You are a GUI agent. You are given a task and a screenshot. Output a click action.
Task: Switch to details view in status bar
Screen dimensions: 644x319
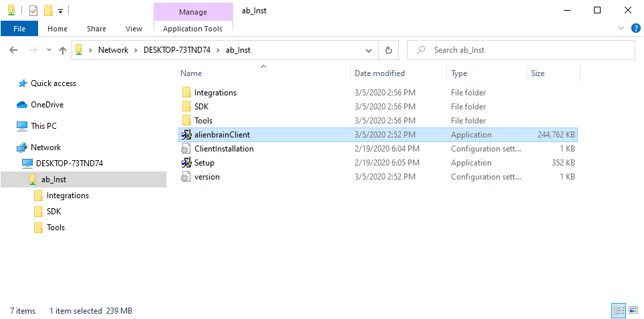point(618,310)
